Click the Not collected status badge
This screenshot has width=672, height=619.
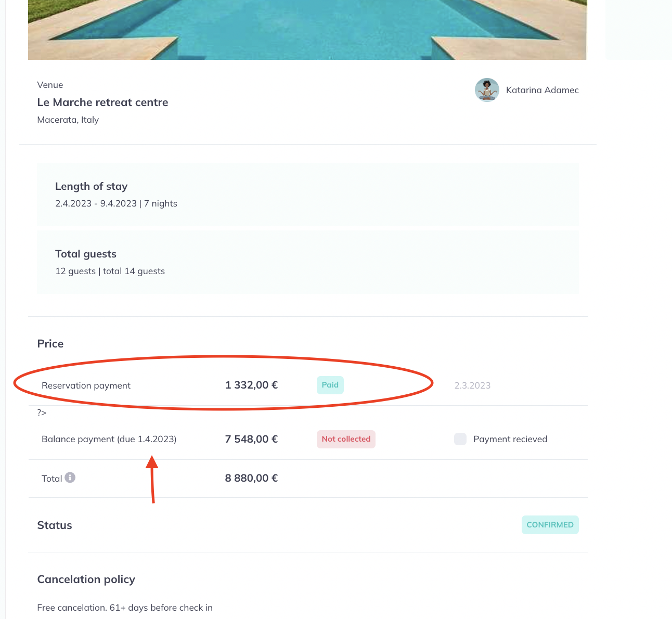(346, 439)
